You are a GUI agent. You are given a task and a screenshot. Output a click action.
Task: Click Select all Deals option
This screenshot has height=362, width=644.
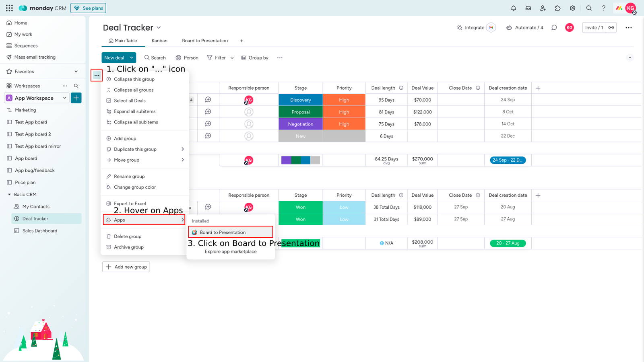coord(130,101)
